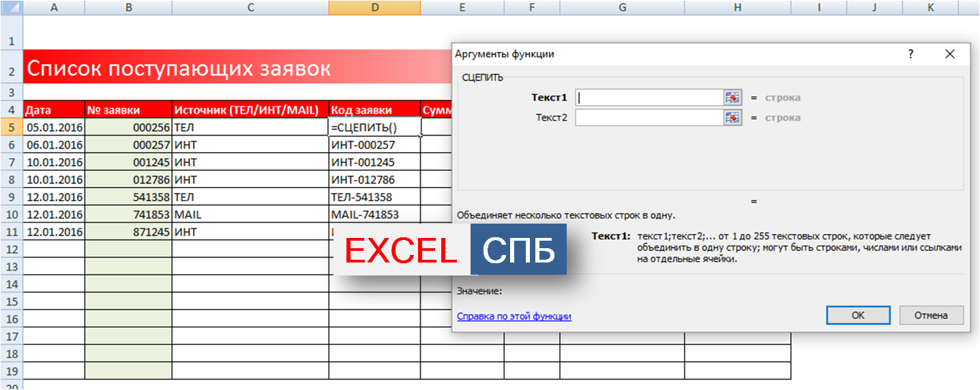
Task: Click the request number 000256 cell
Action: [x=128, y=127]
